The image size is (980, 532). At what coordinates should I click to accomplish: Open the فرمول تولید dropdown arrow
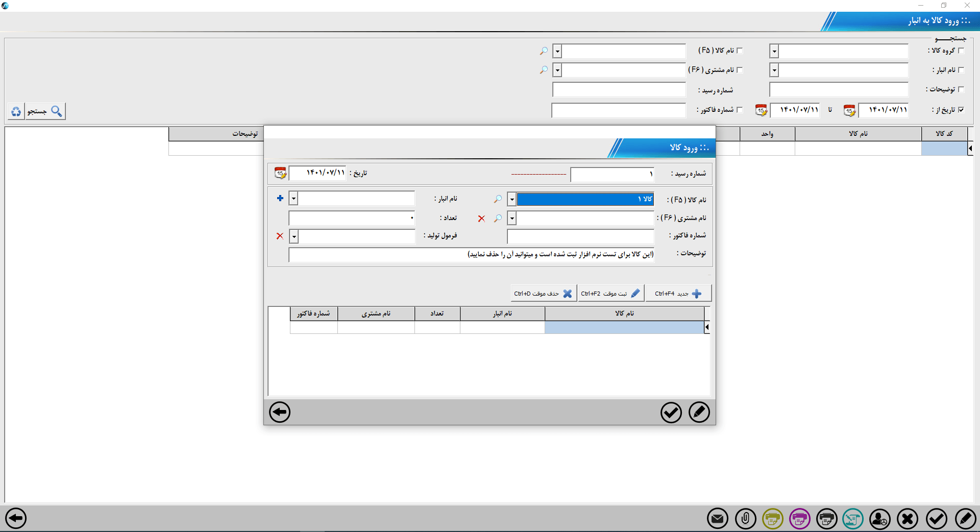[293, 236]
